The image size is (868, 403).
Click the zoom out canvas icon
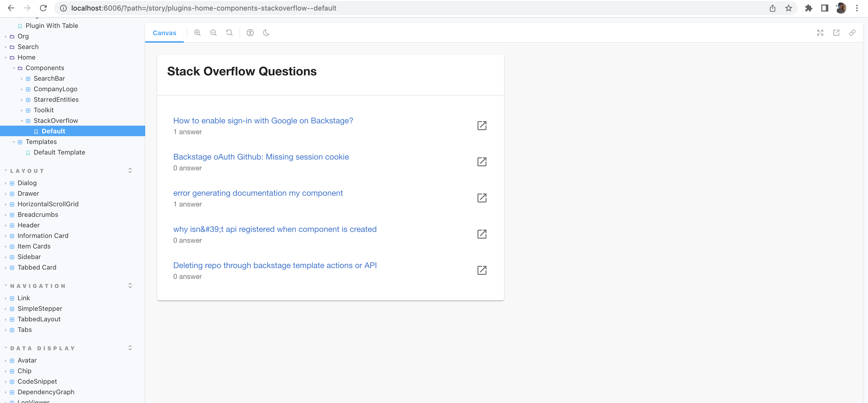[x=213, y=33]
